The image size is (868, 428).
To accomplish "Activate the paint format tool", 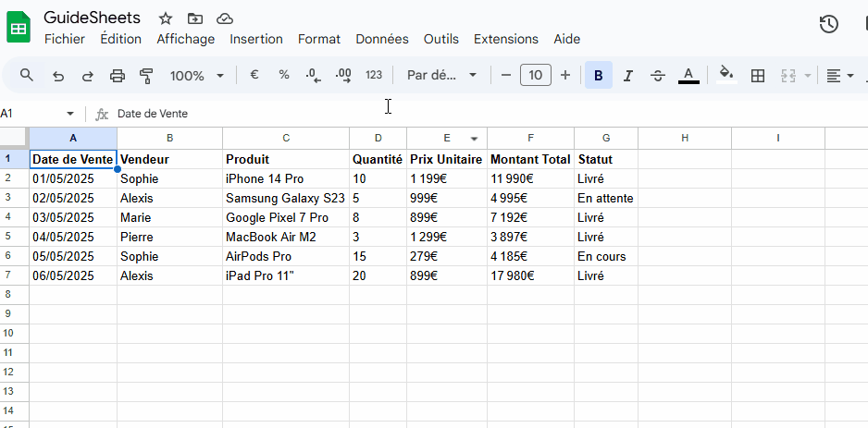I will (x=146, y=76).
